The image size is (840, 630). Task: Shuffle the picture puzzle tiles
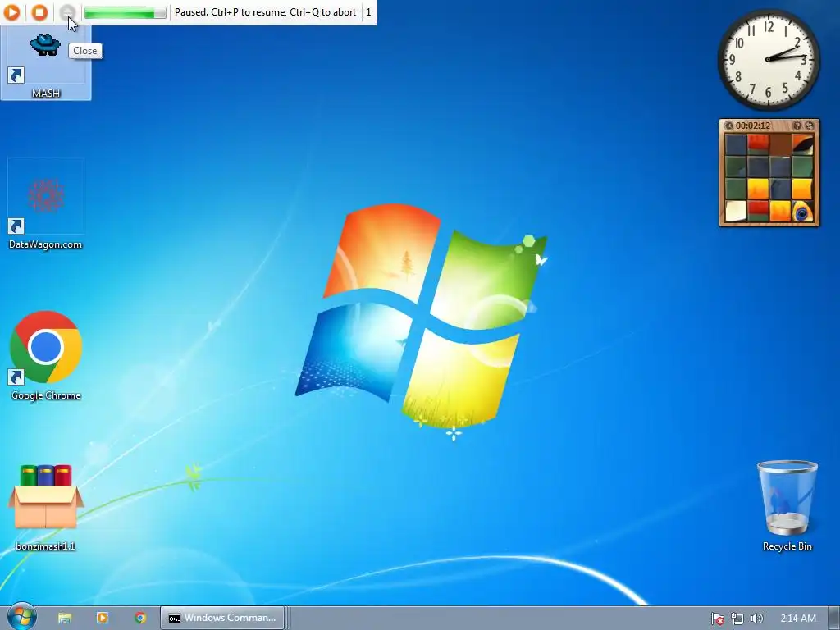click(810, 126)
